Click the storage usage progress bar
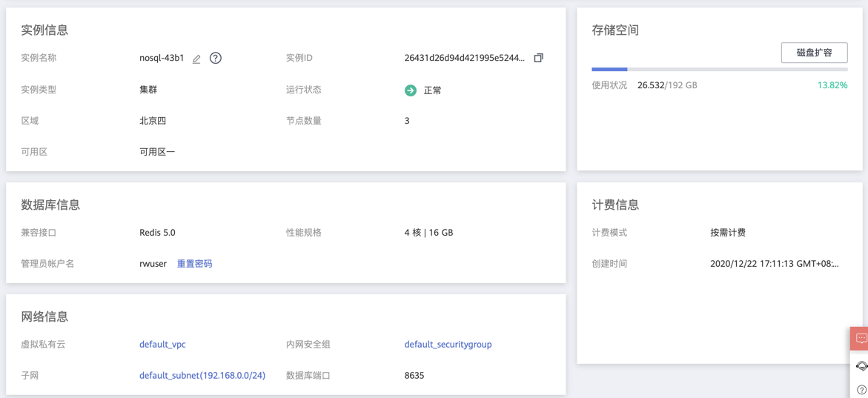This screenshot has height=398, width=868. click(719, 69)
